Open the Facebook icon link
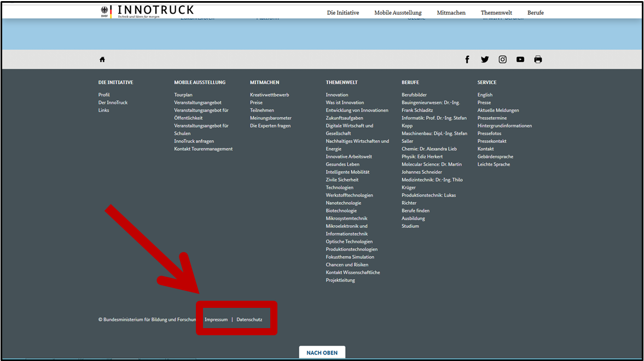The height and width of the screenshot is (361, 644). click(x=467, y=60)
